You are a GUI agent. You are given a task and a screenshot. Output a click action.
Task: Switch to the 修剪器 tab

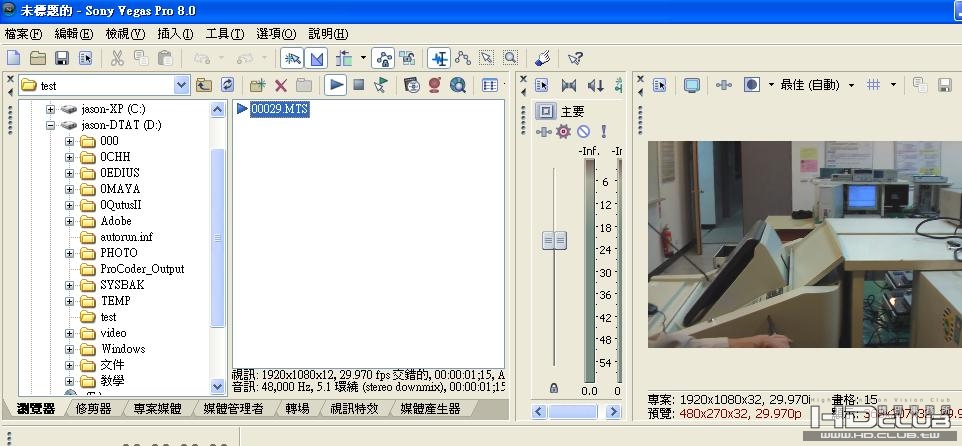click(93, 409)
